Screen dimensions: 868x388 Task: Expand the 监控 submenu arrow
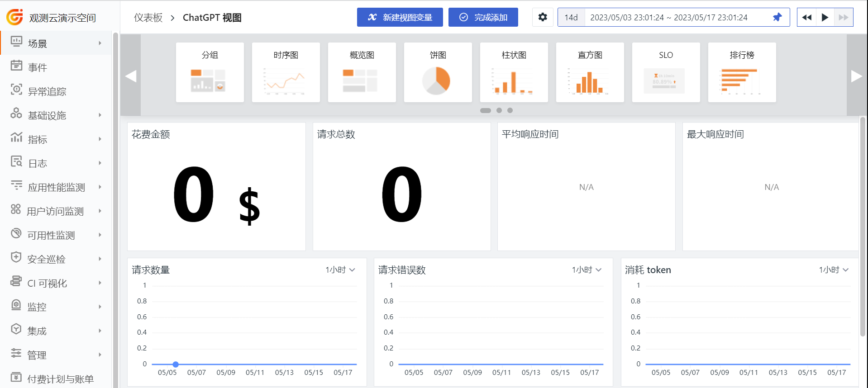(x=100, y=307)
